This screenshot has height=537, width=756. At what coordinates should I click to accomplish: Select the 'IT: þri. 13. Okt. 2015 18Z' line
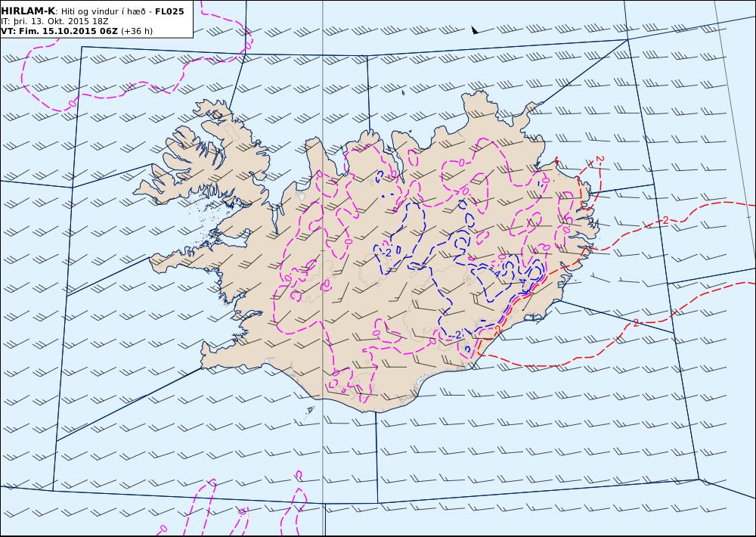pyautogui.click(x=54, y=21)
